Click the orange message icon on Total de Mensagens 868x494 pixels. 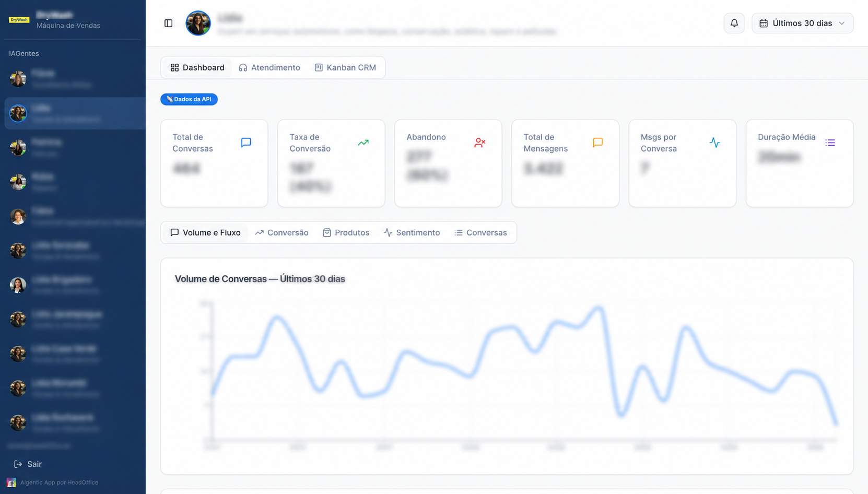(598, 143)
